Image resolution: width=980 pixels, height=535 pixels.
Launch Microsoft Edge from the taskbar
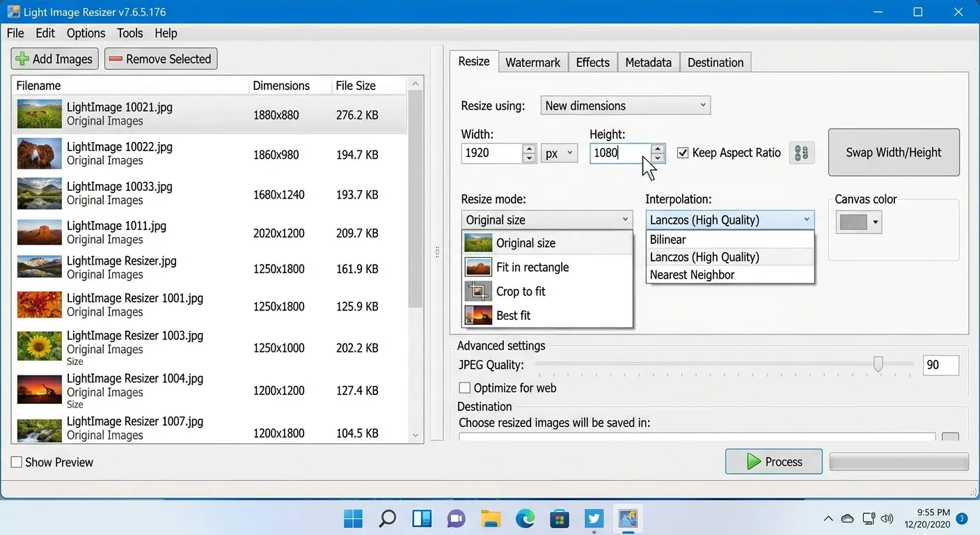pyautogui.click(x=525, y=518)
